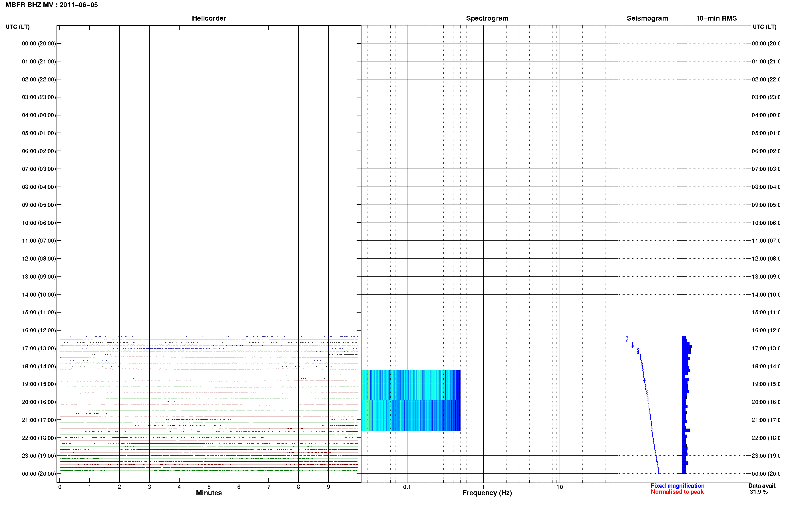Viewport: 812px width, 508px height.
Task: Click the left time label '18:00 (14:00)'
Action: [x=39, y=366]
